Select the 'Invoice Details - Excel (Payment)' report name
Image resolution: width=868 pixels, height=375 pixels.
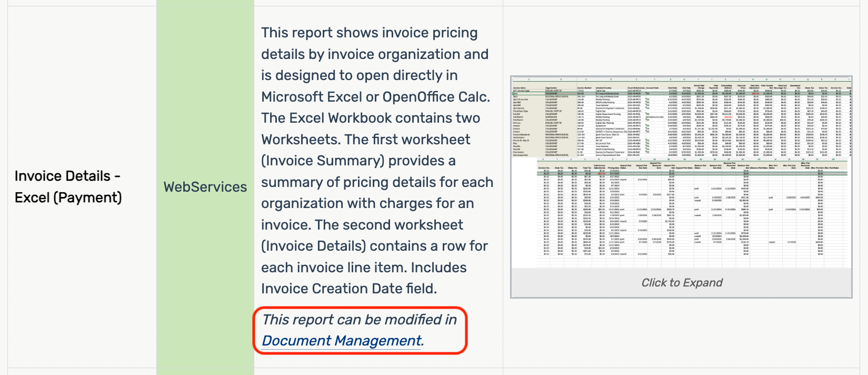pos(68,186)
